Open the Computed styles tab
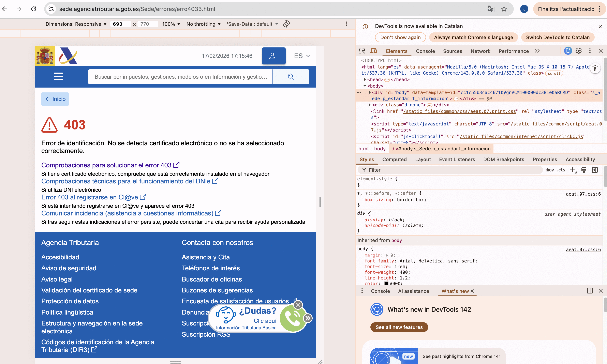Screen dimensions: 607x364 pyautogui.click(x=394, y=160)
